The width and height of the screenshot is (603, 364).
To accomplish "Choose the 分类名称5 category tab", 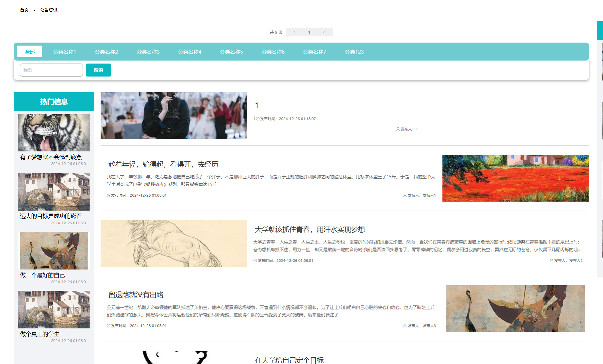I will click(x=231, y=52).
